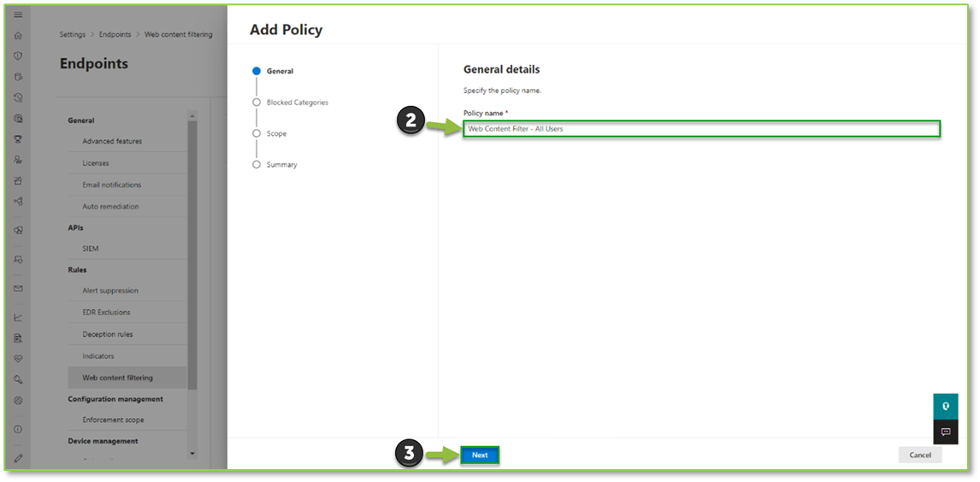Go to Home via sidebar house icon
980x482 pixels.
pyautogui.click(x=18, y=36)
